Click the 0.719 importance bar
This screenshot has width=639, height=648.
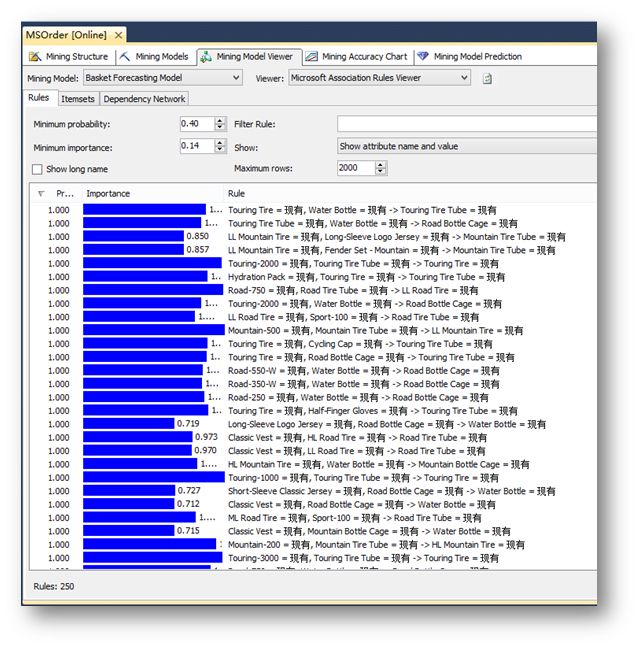click(x=129, y=424)
